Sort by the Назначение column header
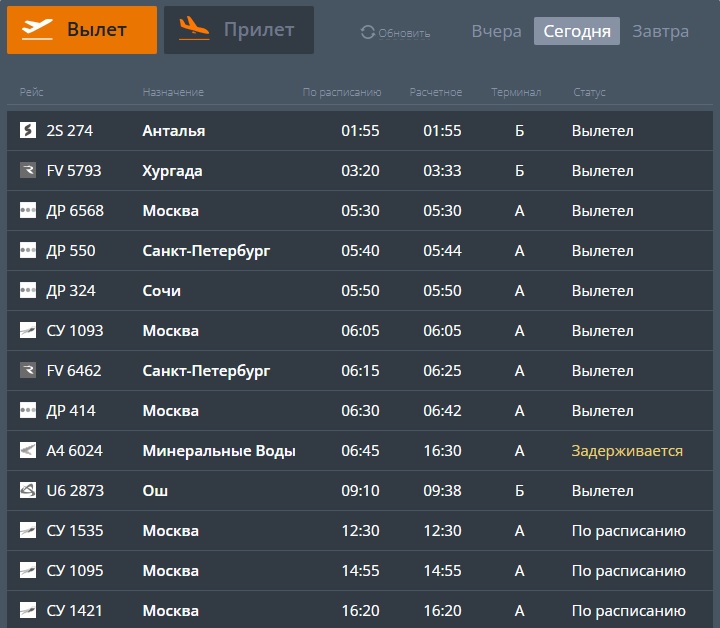This screenshot has width=720, height=628. point(173,93)
